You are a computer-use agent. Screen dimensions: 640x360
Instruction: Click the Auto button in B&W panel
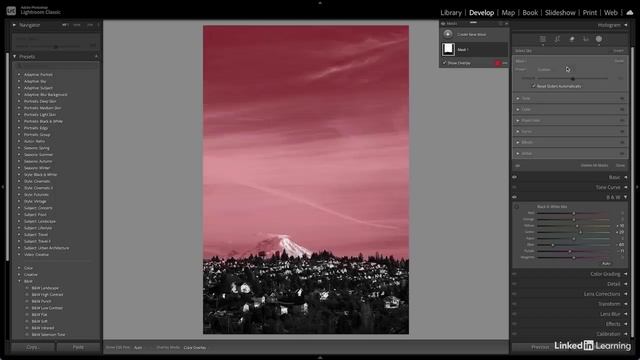pyautogui.click(x=606, y=263)
